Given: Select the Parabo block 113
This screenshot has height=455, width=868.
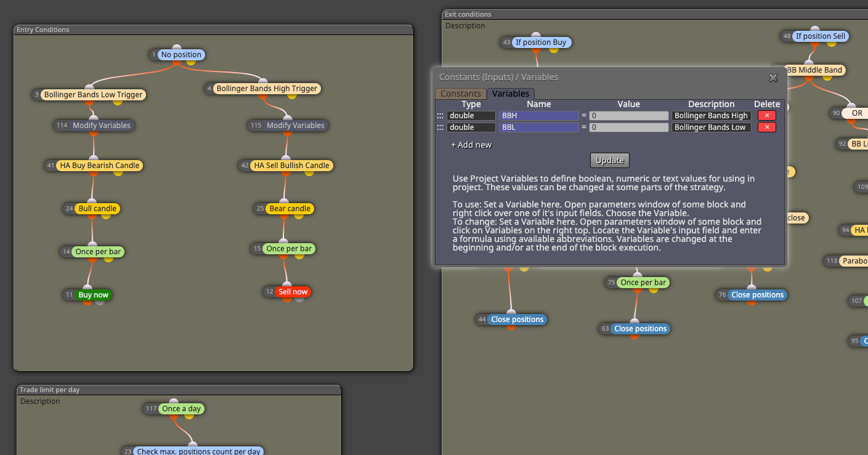Looking at the screenshot, I should coord(854,261).
